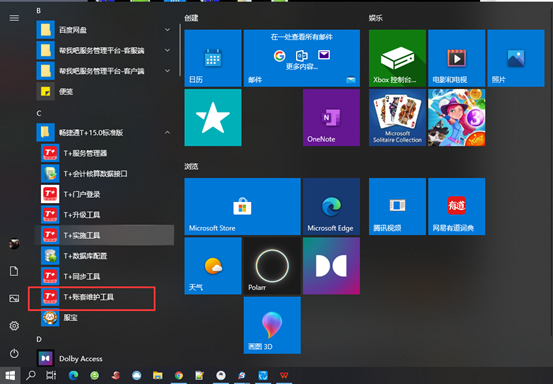
Task: Open taskbar search magnifier
Action: click(x=31, y=376)
